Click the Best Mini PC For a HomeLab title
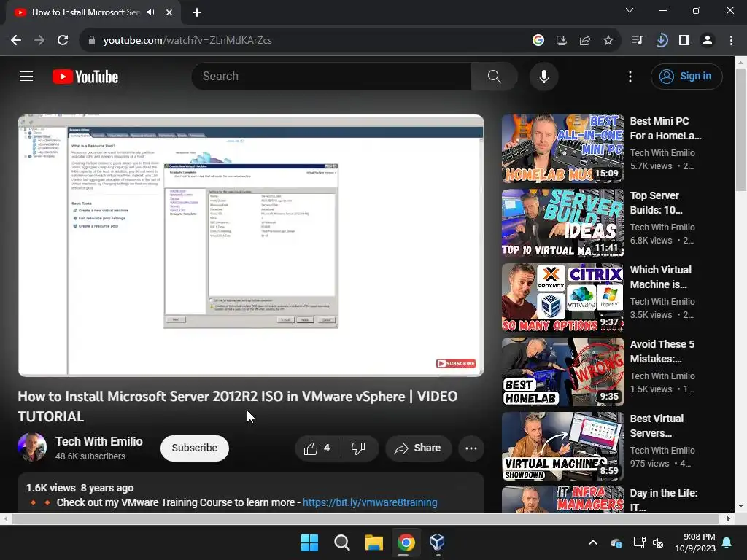The image size is (747, 560). coord(665,128)
